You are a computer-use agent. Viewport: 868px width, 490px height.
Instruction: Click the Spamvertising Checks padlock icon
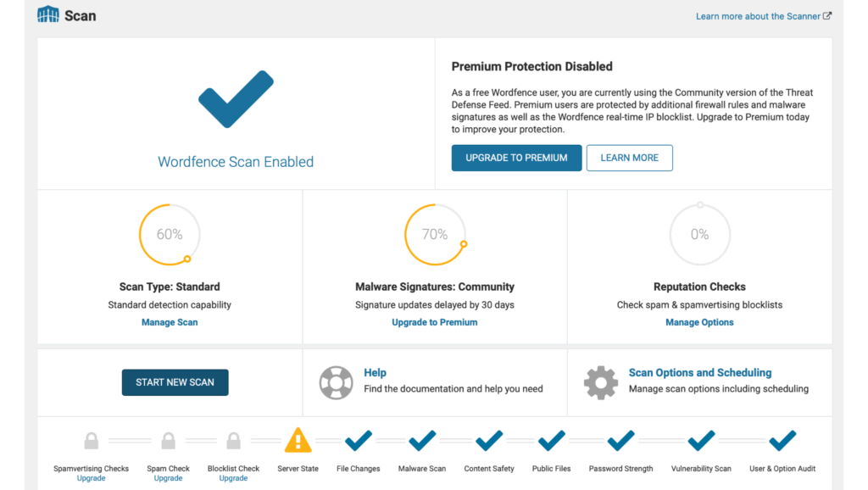coord(92,441)
